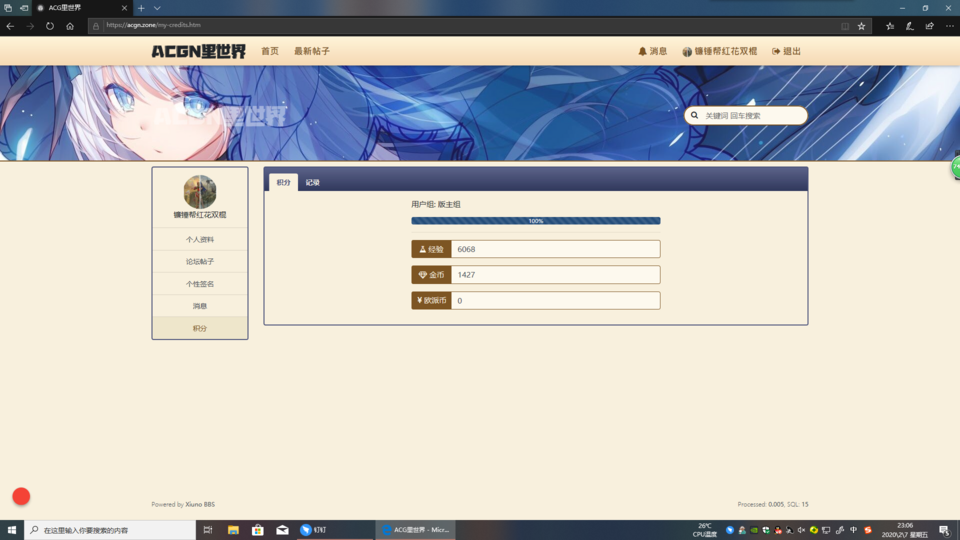The width and height of the screenshot is (960, 540).
Task: Click the browser forward arrow
Action: tap(30, 26)
